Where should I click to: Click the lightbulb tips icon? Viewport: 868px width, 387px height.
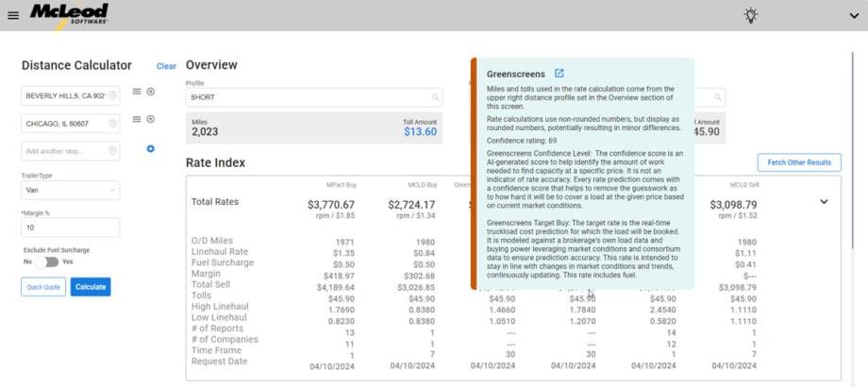[750, 15]
